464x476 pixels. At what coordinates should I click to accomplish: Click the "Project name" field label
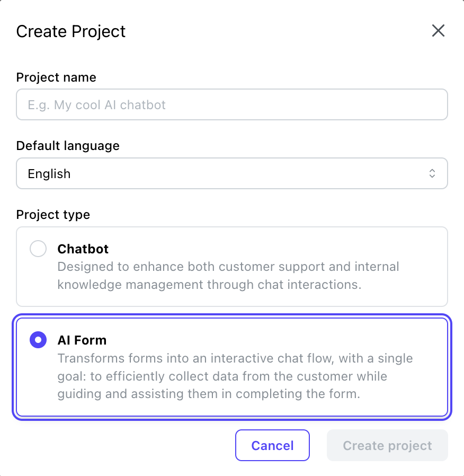click(56, 77)
